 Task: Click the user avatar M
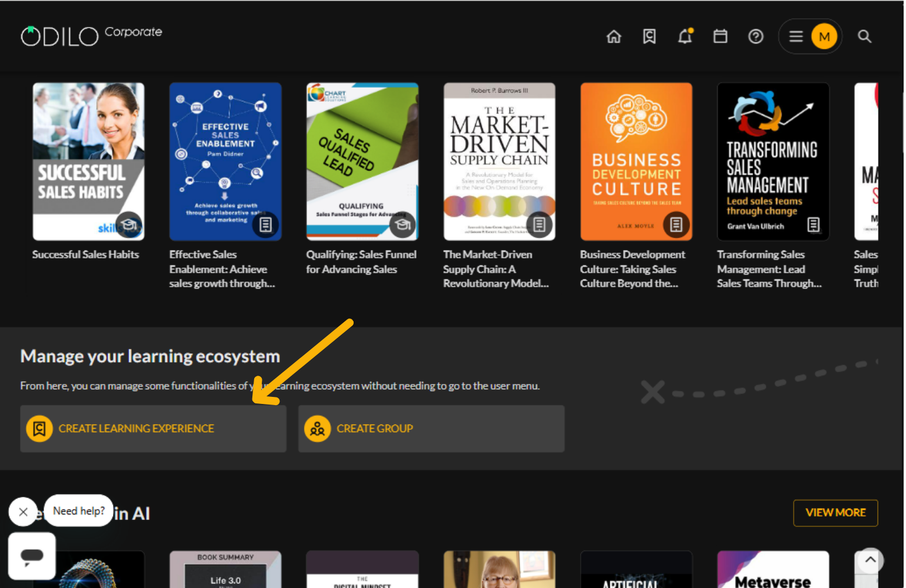pyautogui.click(x=824, y=36)
